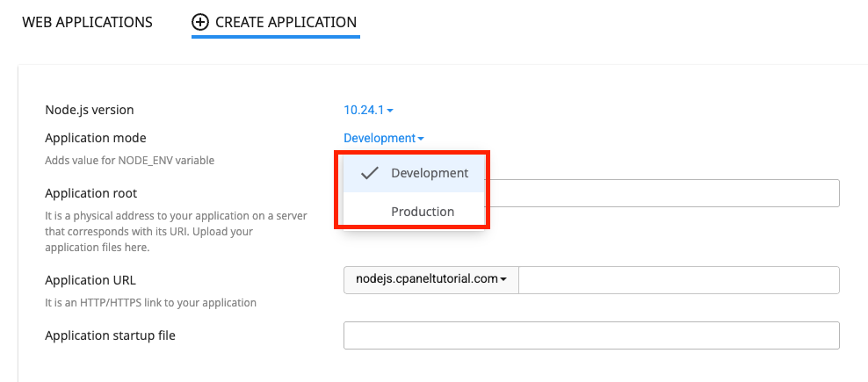Screen dimensions: 868x382
Task: Click the caret arrow after 10.24.1
Action: click(x=390, y=111)
